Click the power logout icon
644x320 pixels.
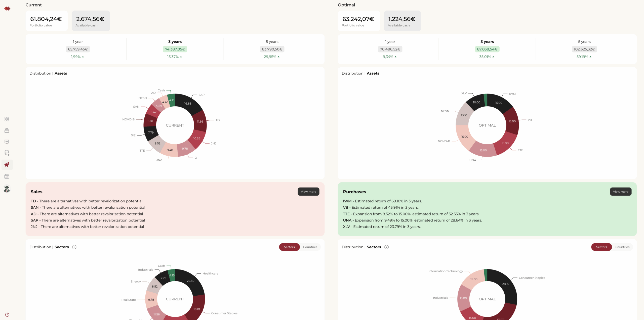point(7,314)
